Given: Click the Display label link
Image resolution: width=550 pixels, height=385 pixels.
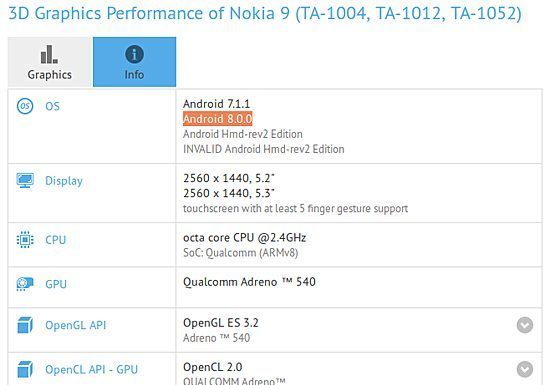Looking at the screenshot, I should coord(64,181).
